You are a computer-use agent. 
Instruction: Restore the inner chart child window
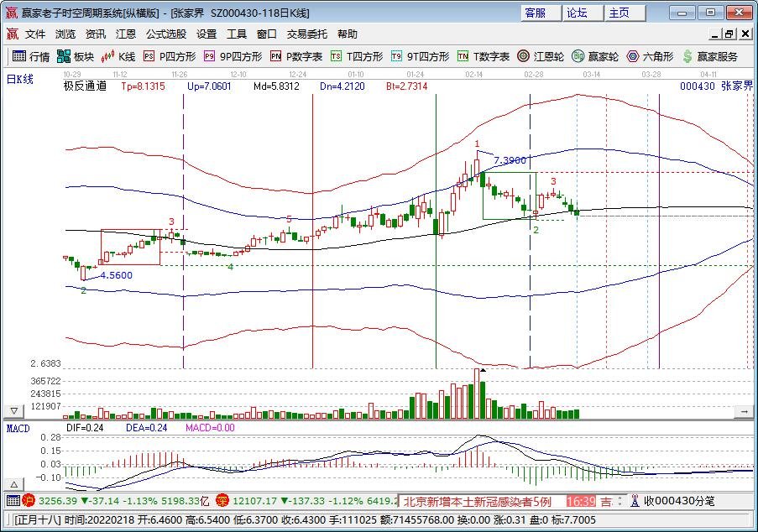point(729,34)
